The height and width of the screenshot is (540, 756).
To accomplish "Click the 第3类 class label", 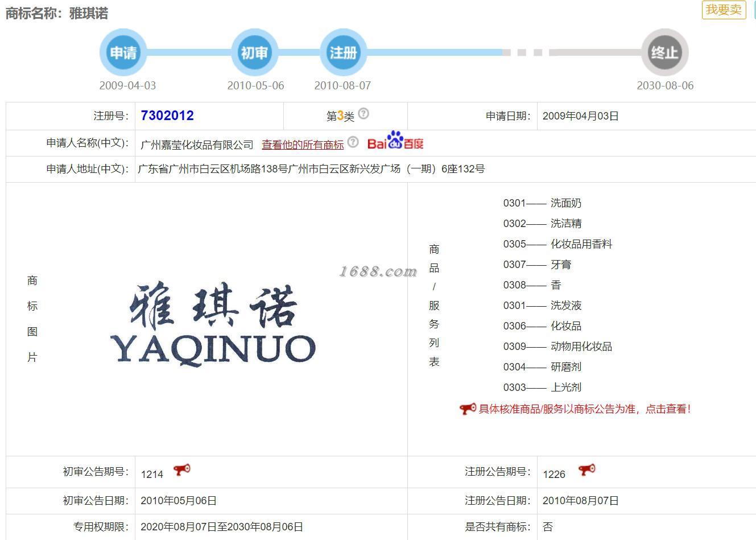I will pos(340,116).
